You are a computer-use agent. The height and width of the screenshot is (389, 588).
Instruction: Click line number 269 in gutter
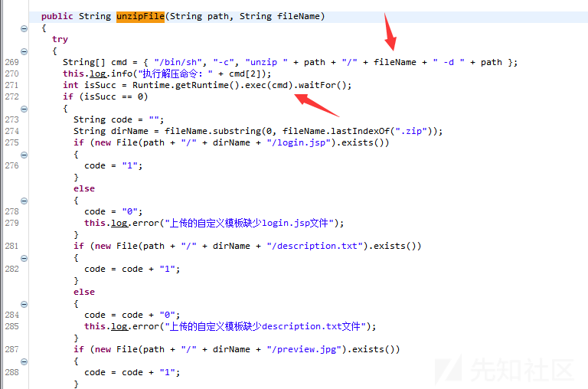(11, 62)
